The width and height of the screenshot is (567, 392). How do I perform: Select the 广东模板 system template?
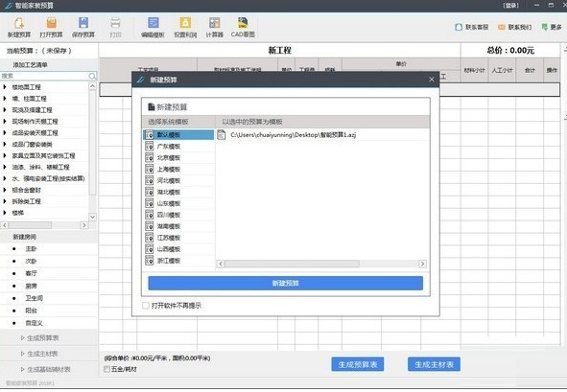(x=178, y=147)
